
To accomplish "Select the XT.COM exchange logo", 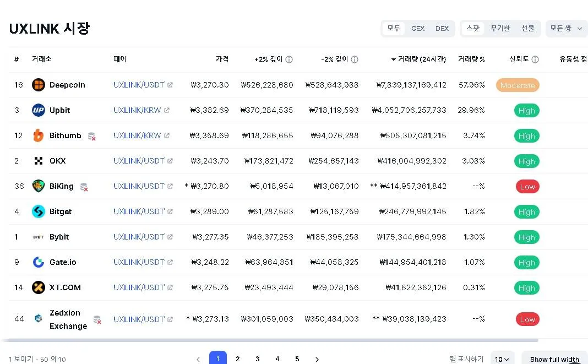I will tap(38, 287).
